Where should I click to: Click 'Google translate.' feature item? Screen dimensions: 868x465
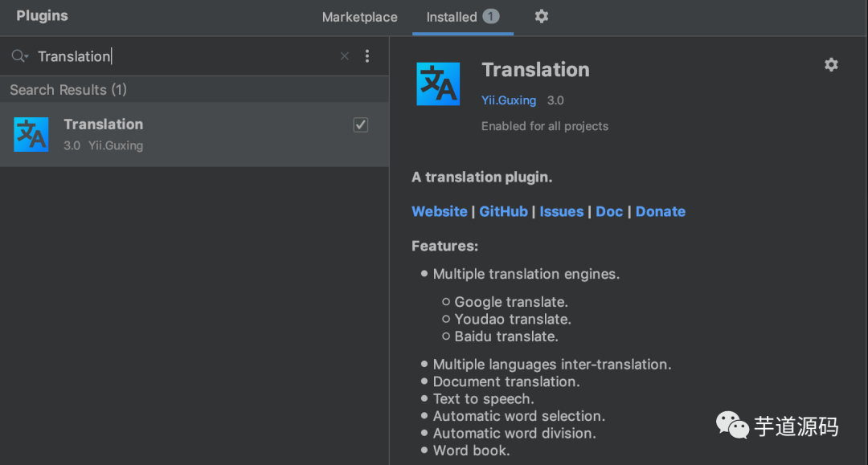tap(511, 302)
